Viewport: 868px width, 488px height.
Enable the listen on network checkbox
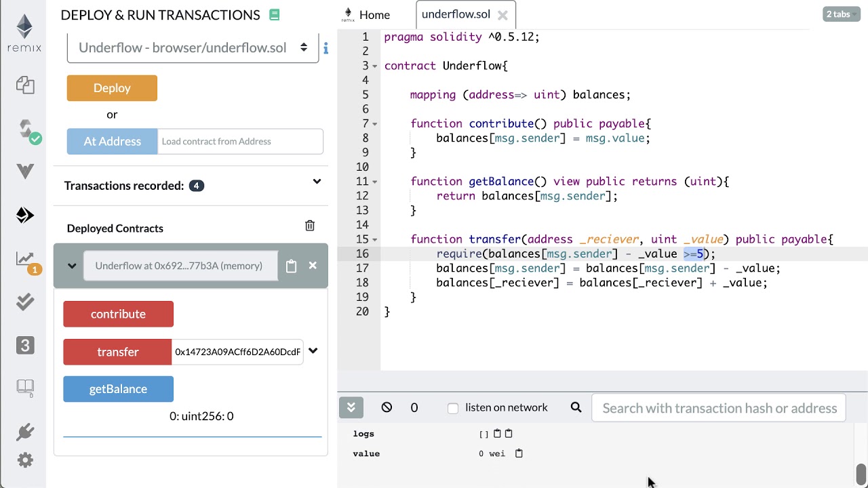pyautogui.click(x=453, y=408)
